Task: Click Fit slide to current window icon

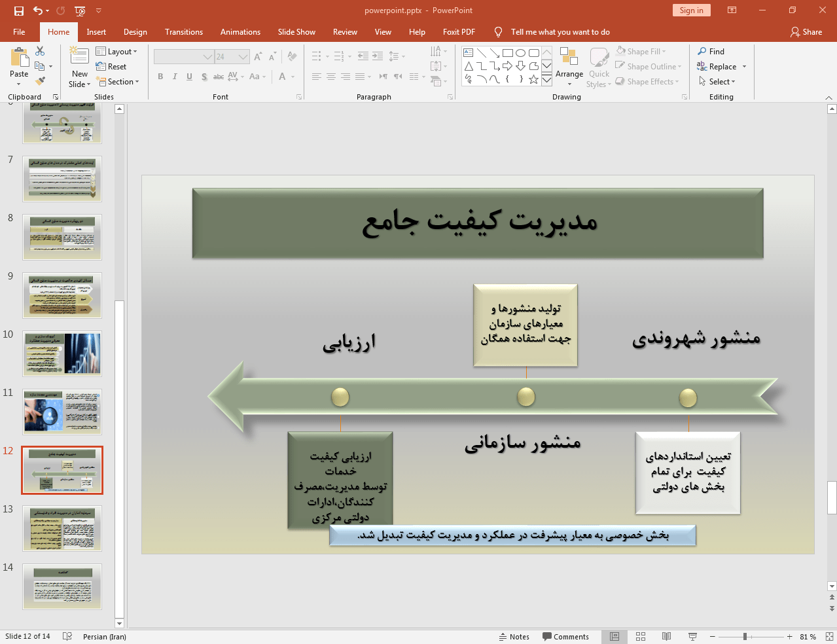Action: click(829, 637)
